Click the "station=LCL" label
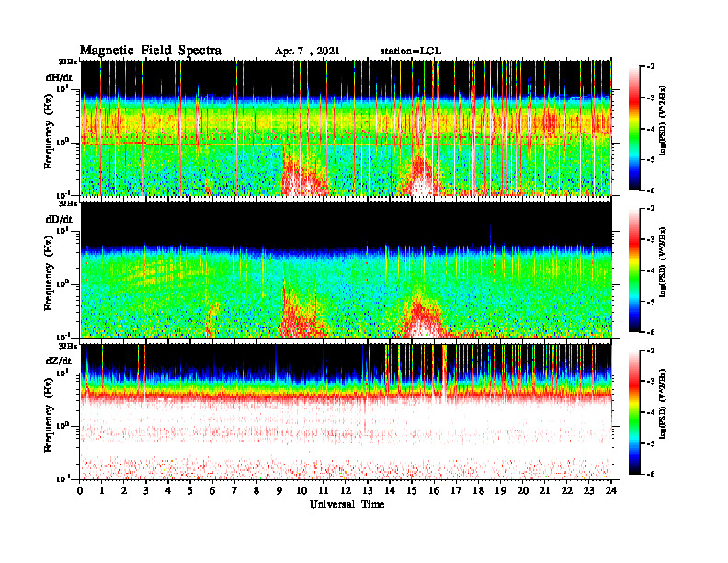728x563 pixels. tap(411, 51)
